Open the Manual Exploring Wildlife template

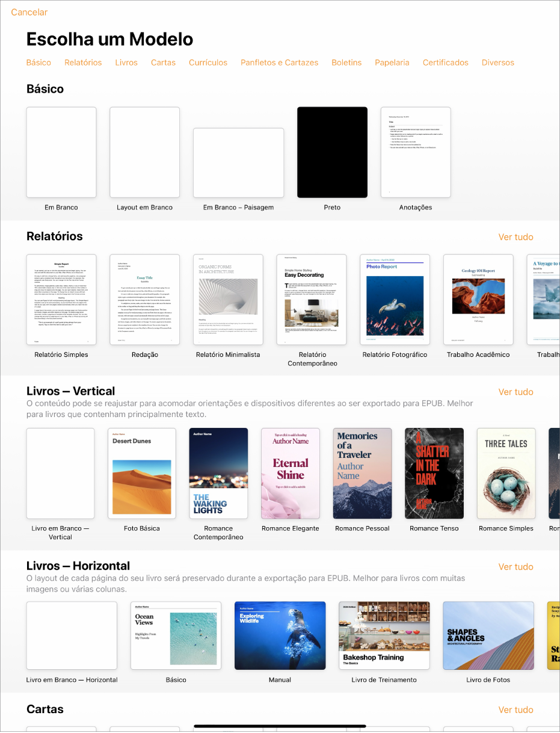[280, 636]
